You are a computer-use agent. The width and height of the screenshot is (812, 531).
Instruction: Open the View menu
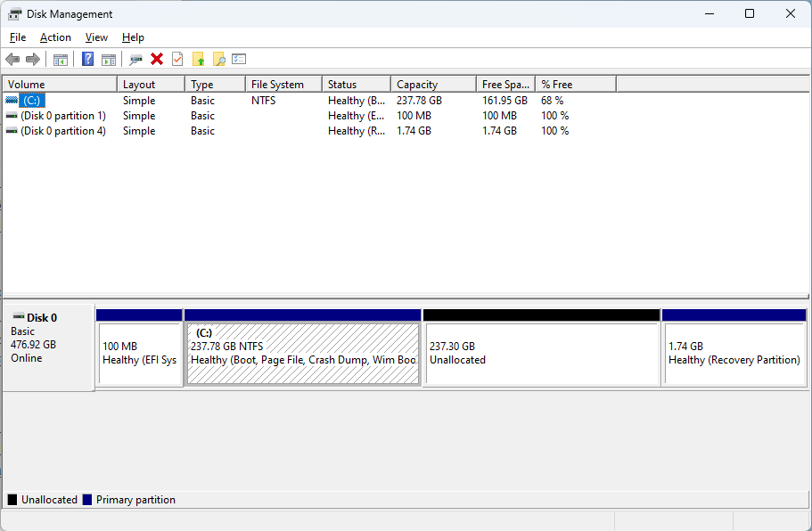click(96, 37)
